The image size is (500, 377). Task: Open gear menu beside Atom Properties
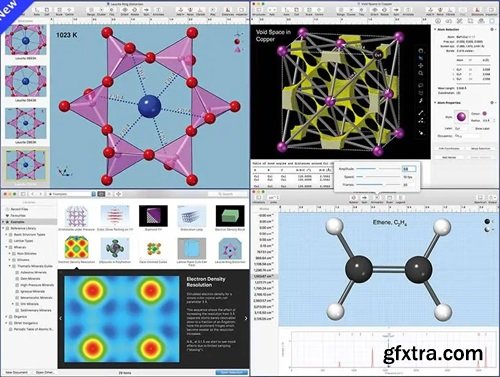pos(492,103)
